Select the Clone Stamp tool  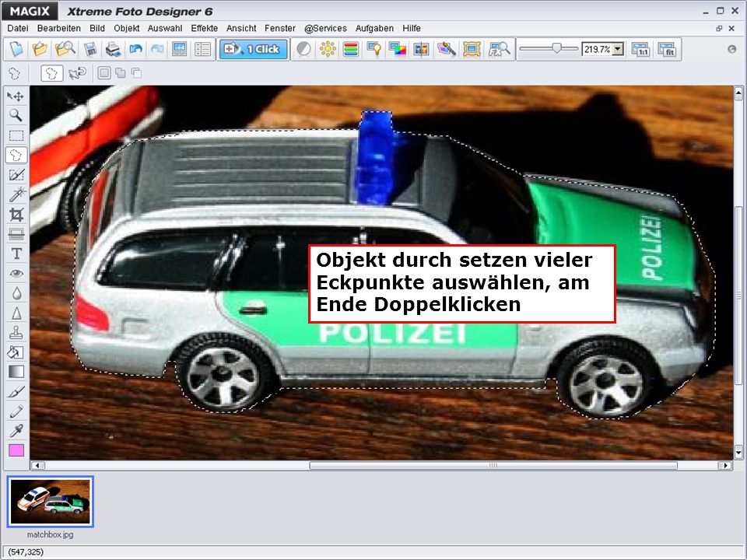16,332
